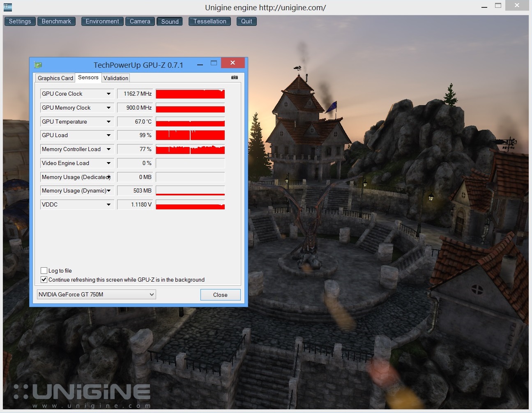Open NVIDIA GeForce GT 750M selector
This screenshot has width=532, height=413.
coord(96,294)
